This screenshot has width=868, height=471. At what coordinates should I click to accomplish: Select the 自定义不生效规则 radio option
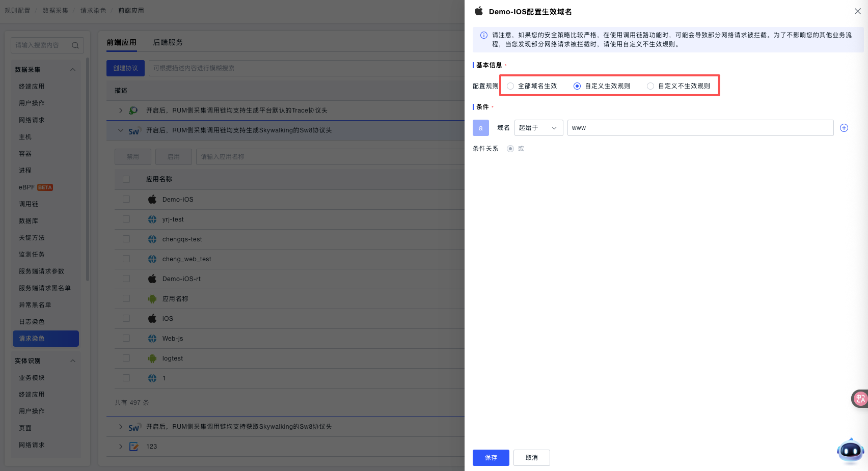[x=650, y=86]
